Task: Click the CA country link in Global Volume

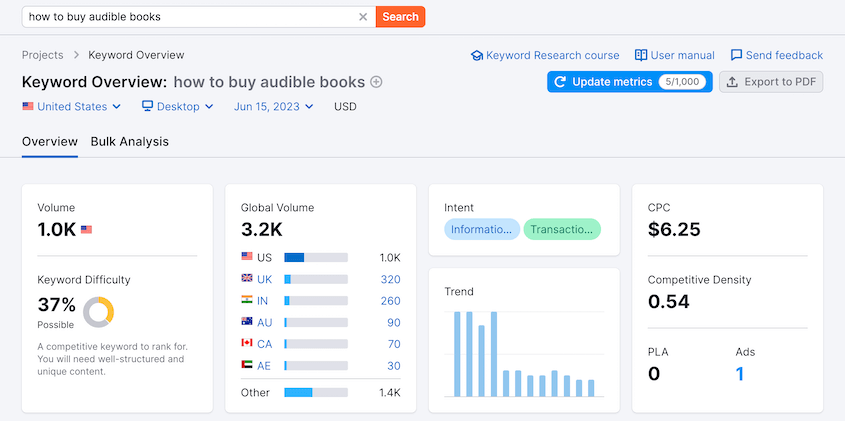Action: [x=265, y=344]
